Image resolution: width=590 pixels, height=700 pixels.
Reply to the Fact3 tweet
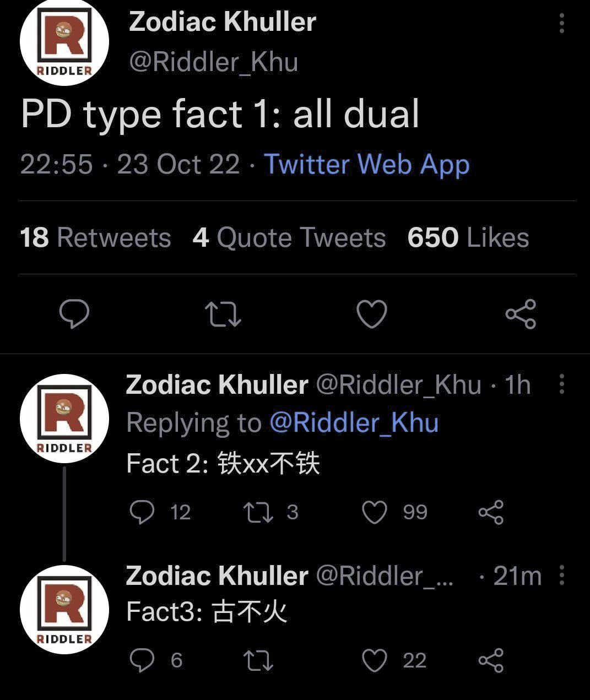[x=142, y=660]
